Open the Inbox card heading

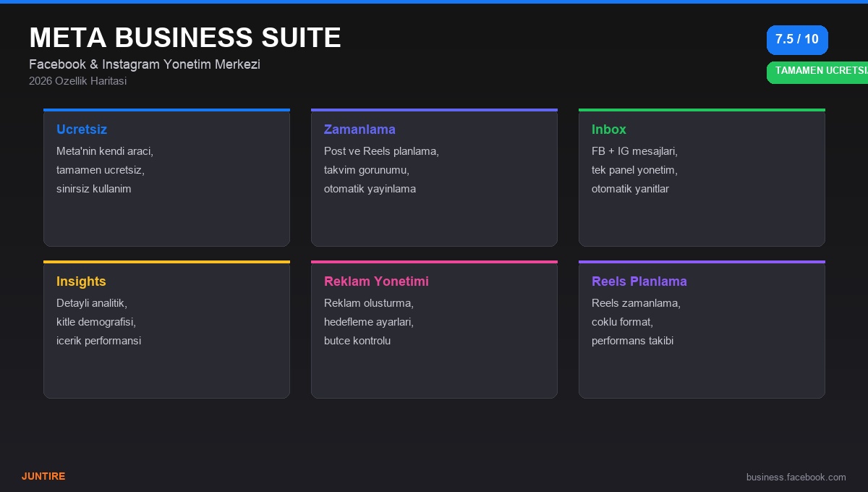[x=609, y=130]
